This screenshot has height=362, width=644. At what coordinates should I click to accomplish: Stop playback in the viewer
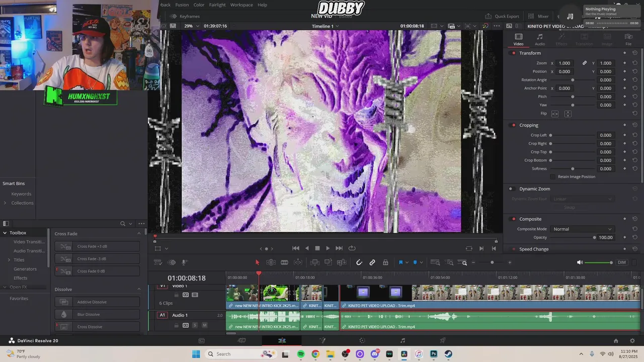(x=317, y=248)
